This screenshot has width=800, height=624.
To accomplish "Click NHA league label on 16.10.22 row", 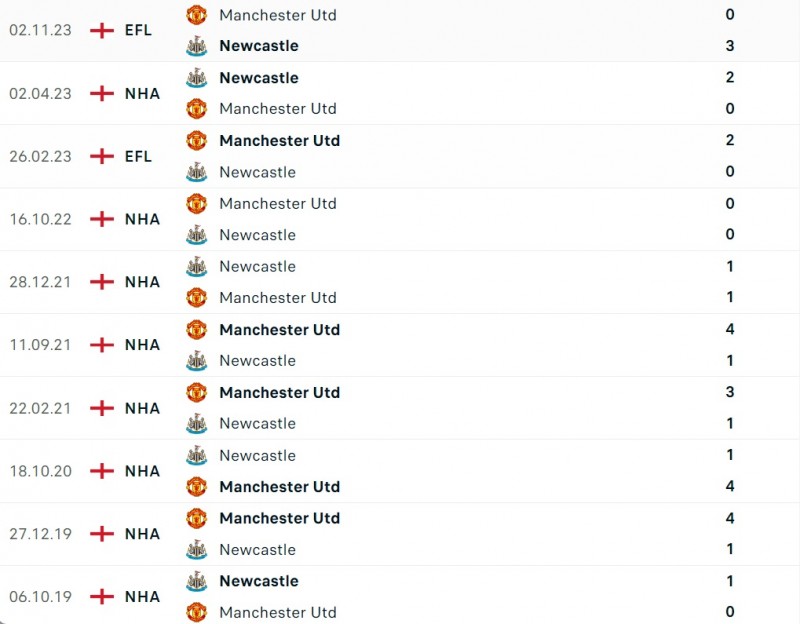I will 142,219.
